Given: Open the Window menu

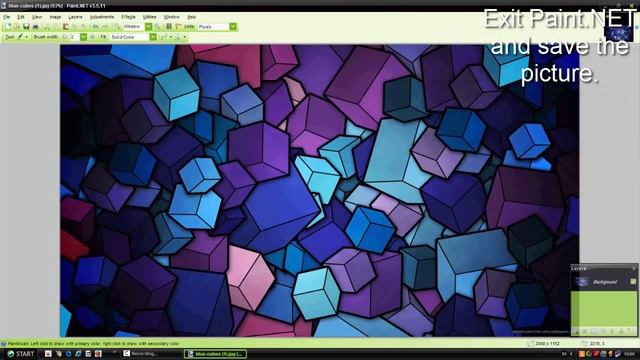Looking at the screenshot, I should (172, 17).
